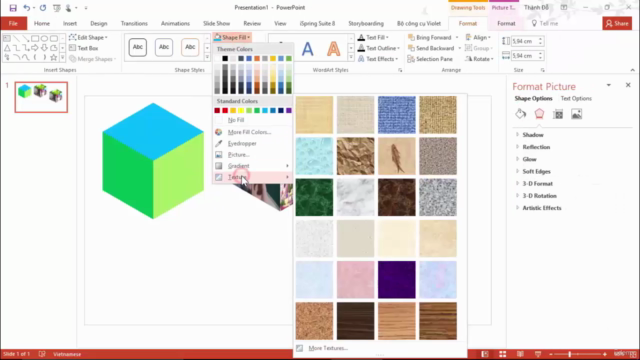Expand the Glow section
640x360 pixels.
pyautogui.click(x=529, y=159)
